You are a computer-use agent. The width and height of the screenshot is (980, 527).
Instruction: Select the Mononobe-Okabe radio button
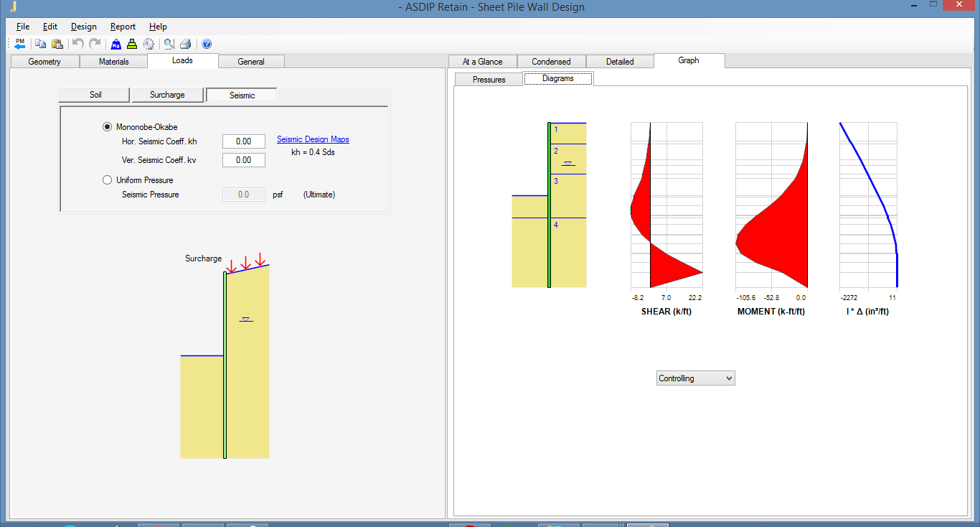point(108,127)
